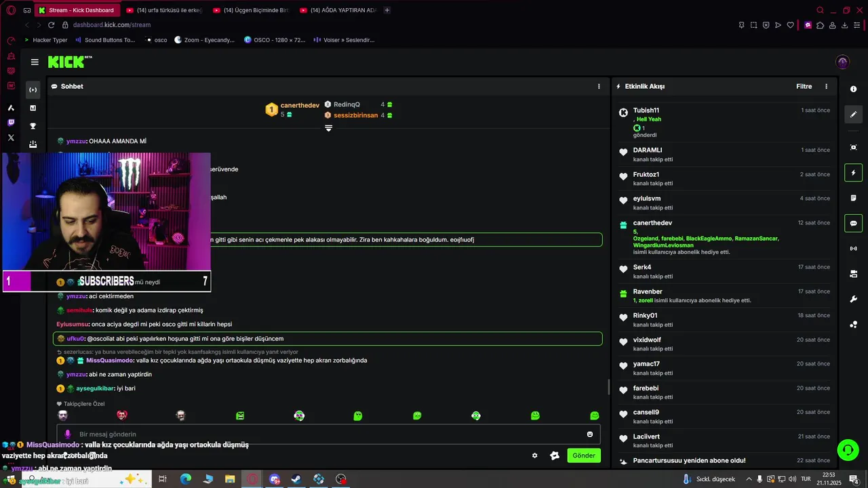Open the trophy achievements icon in the sidebar
The image size is (868, 488).
[33, 126]
